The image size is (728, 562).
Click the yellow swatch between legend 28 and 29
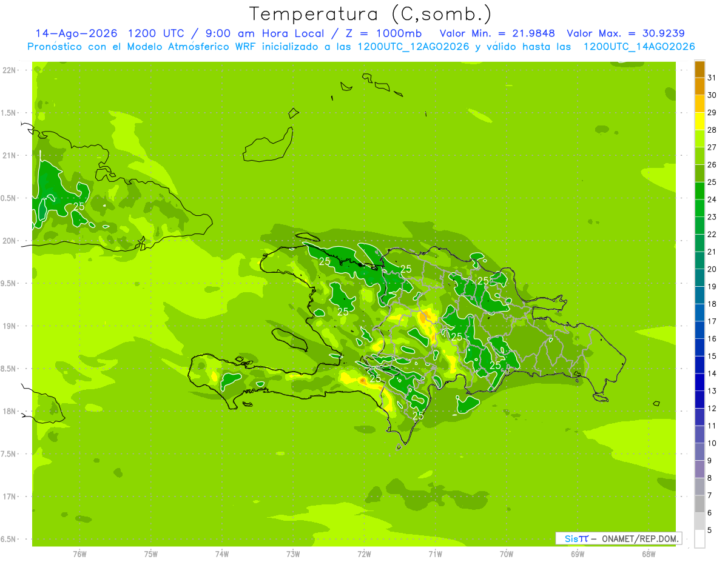pos(699,121)
